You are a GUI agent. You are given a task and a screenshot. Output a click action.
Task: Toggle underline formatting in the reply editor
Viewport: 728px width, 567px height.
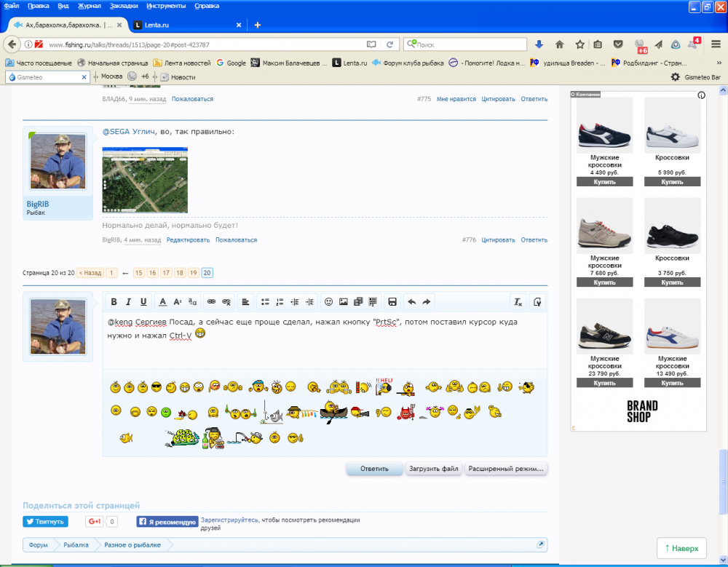(x=143, y=301)
